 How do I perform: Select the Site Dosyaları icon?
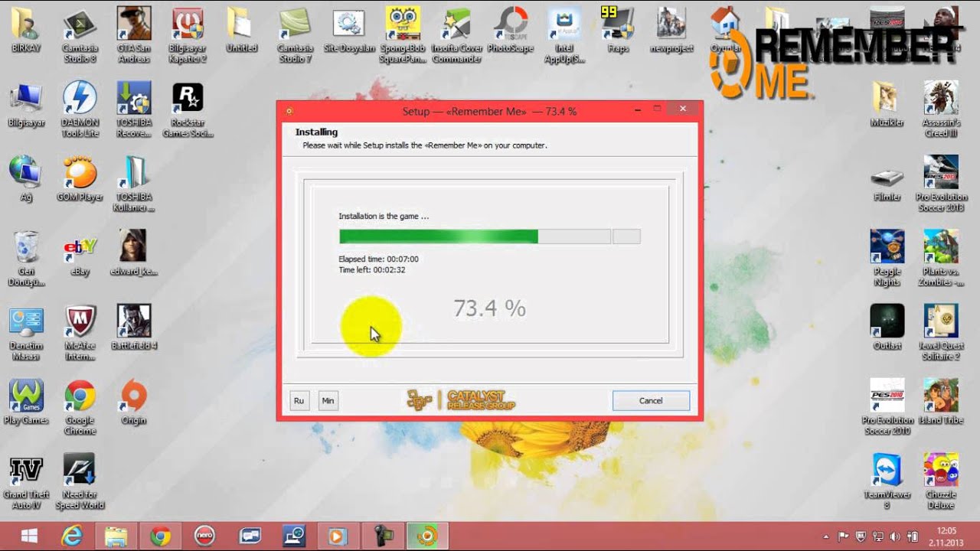(x=349, y=31)
